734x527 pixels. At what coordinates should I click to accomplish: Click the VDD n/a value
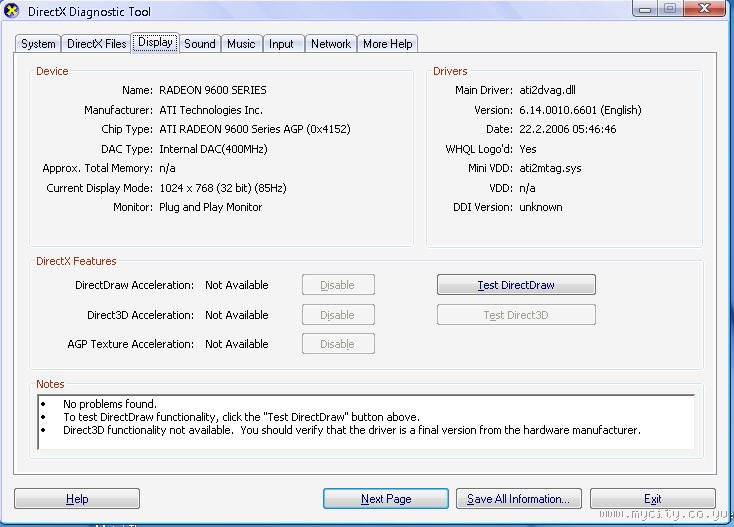click(527, 188)
